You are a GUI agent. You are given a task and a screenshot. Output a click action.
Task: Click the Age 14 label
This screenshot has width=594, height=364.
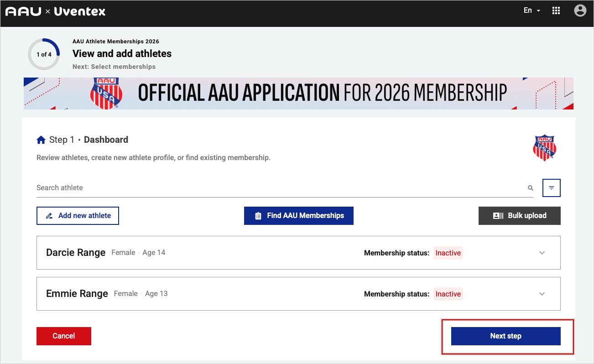click(154, 253)
